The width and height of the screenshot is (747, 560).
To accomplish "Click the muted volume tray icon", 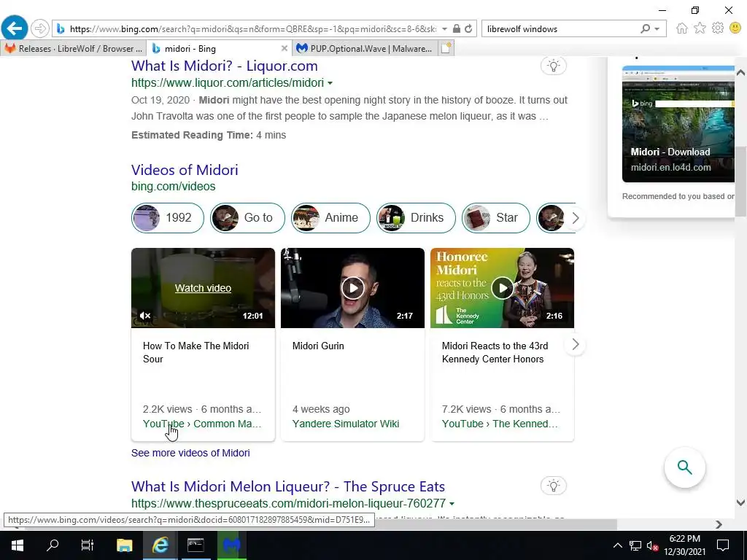I will pyautogui.click(x=651, y=545).
